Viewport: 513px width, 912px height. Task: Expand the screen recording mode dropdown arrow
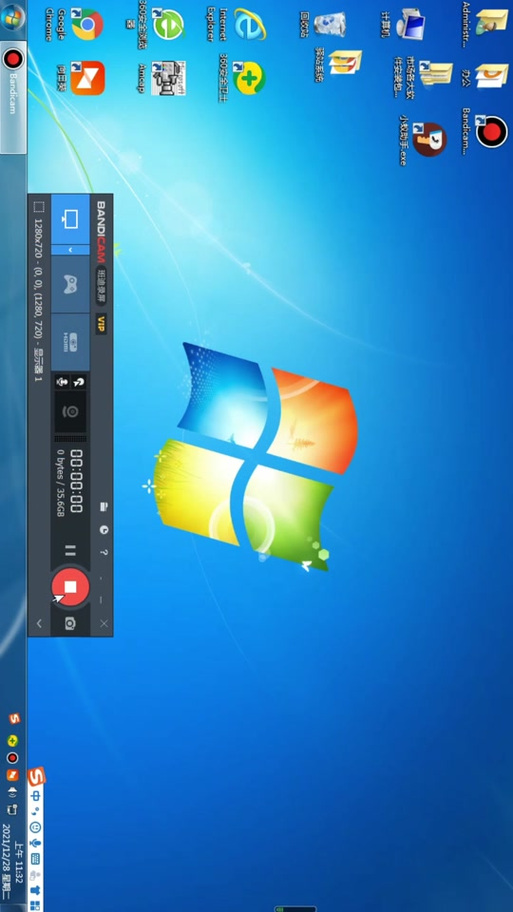[70, 250]
